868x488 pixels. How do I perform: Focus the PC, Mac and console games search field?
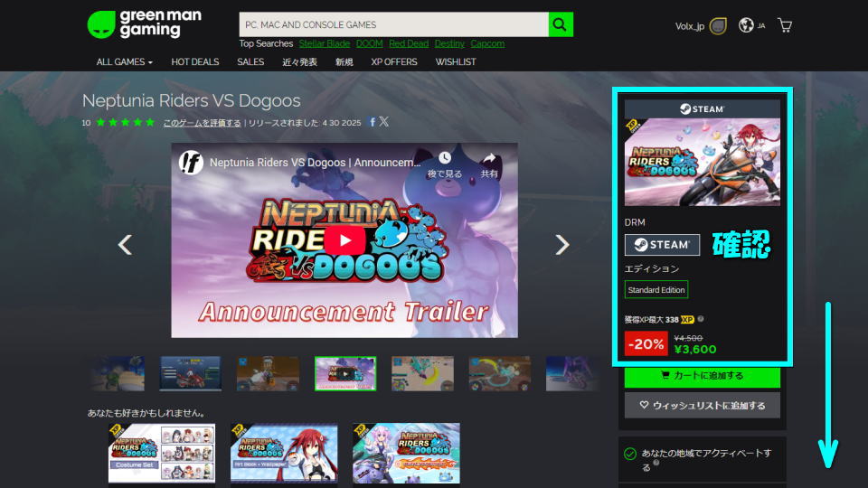click(x=393, y=24)
